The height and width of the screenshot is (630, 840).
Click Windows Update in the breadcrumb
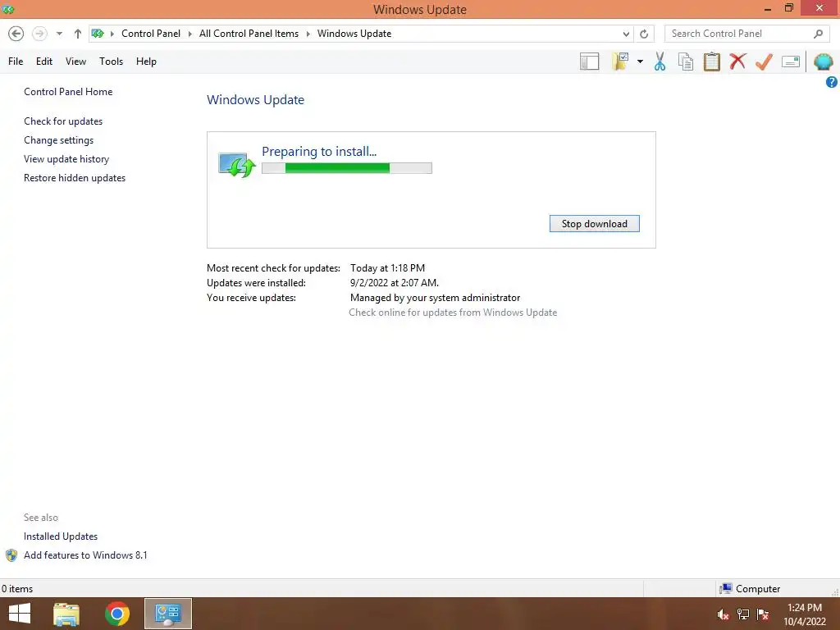[x=354, y=33]
